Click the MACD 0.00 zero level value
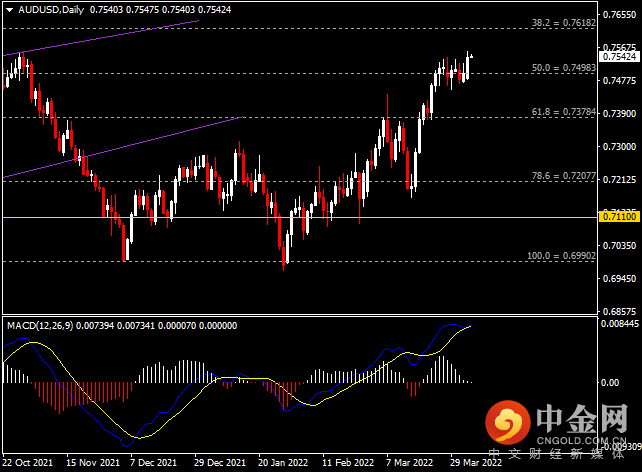Screen dimensions: 642x472 [x=610, y=383]
